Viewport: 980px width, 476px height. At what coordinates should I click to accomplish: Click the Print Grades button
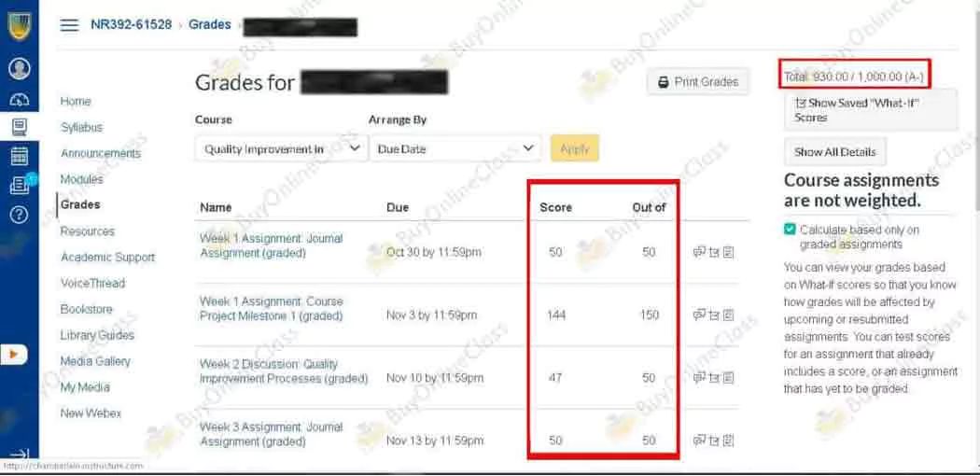click(x=698, y=82)
